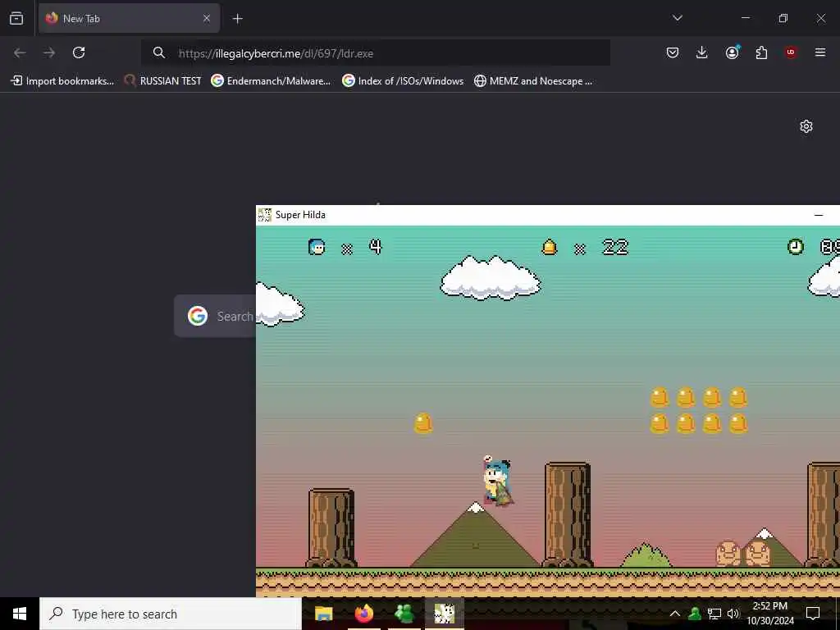Click the URL bar containing illegalcybercri.me address

click(x=375, y=53)
